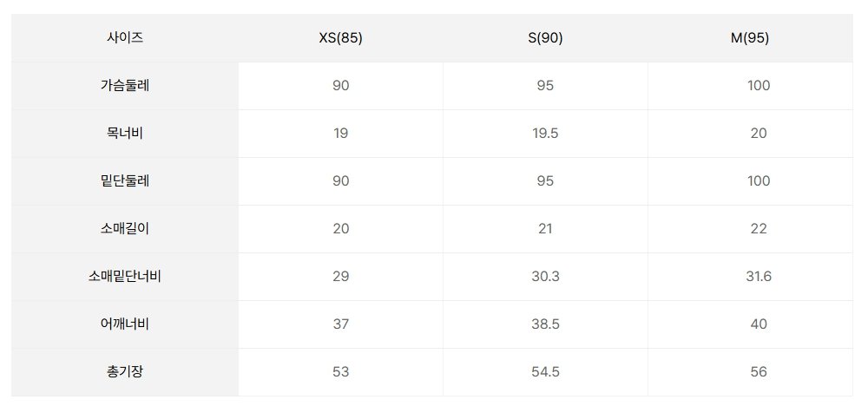Click the 22 sleeve length cell
Viewport: 868px width, 406px height.
pyautogui.click(x=750, y=228)
